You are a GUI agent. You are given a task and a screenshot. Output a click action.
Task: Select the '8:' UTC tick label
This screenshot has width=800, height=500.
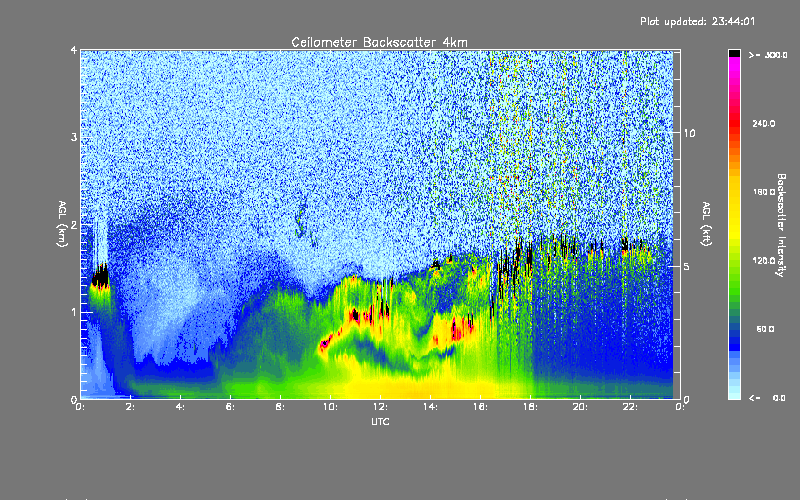click(x=280, y=407)
